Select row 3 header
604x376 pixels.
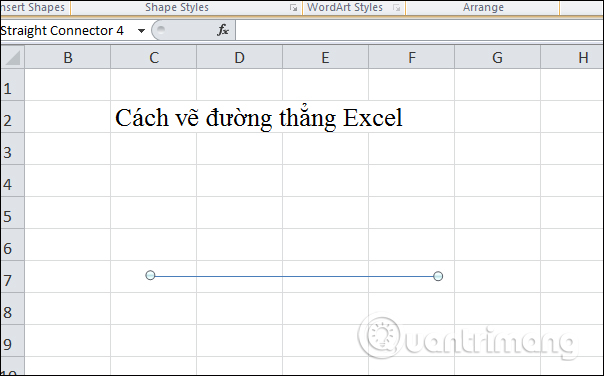(12, 149)
